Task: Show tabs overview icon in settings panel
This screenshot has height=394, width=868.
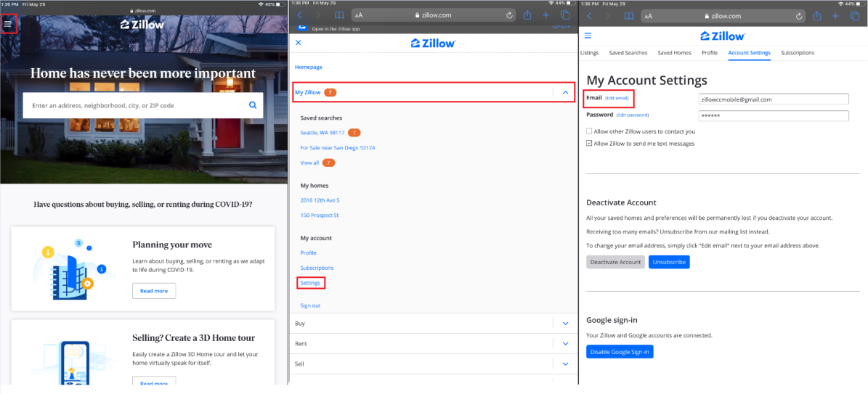Action: coord(854,15)
